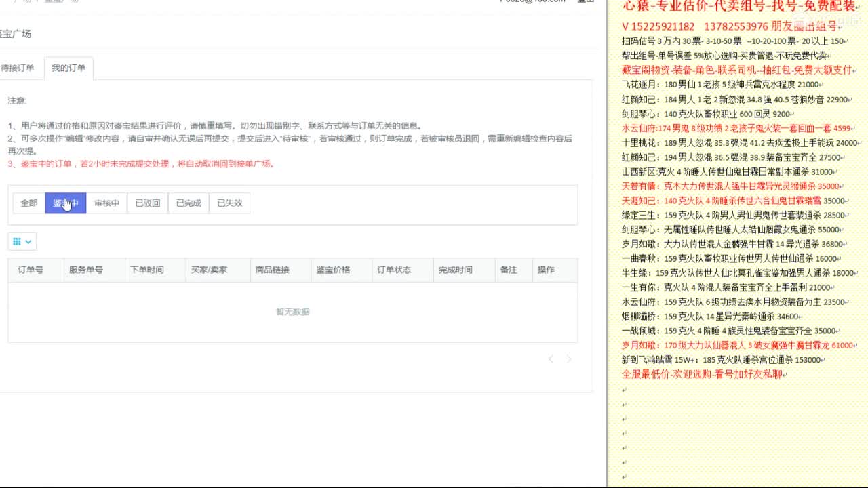The image size is (868, 488).
Task: Switch to the 我的订单 tab
Action: click(67, 67)
